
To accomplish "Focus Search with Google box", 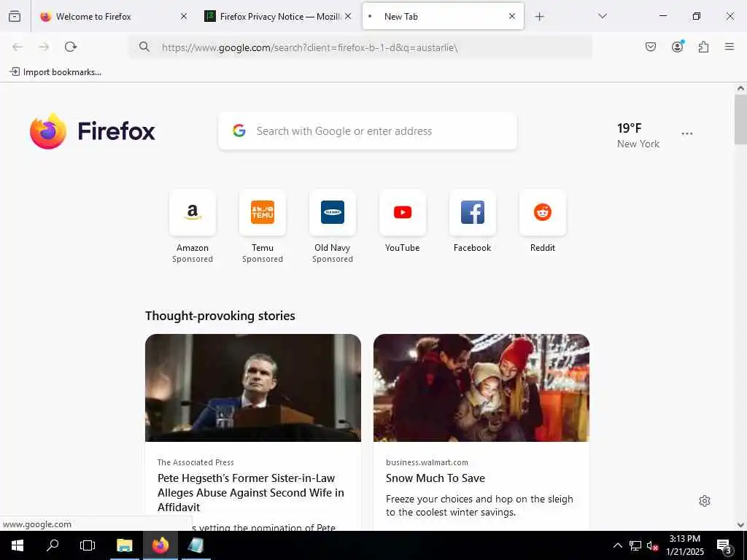I will point(368,131).
